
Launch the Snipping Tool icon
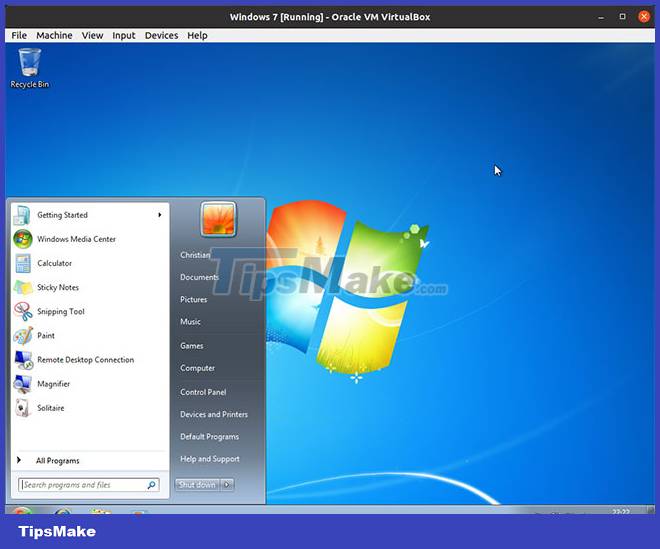tap(23, 312)
